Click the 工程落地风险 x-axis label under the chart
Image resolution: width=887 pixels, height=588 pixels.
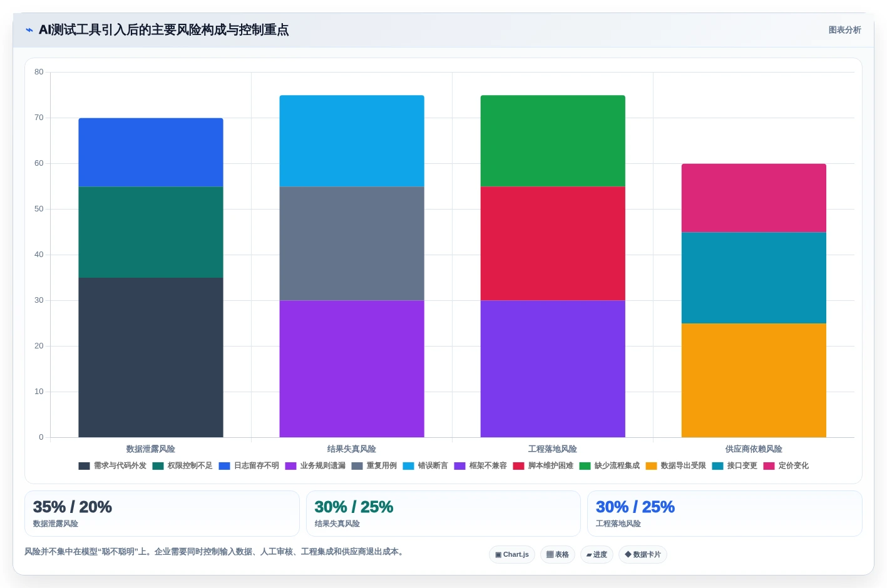click(553, 449)
